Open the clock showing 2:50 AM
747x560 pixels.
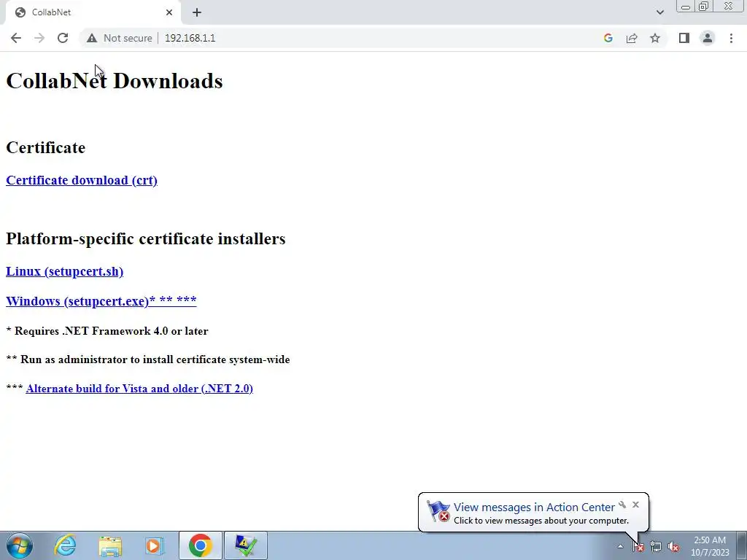point(710,545)
